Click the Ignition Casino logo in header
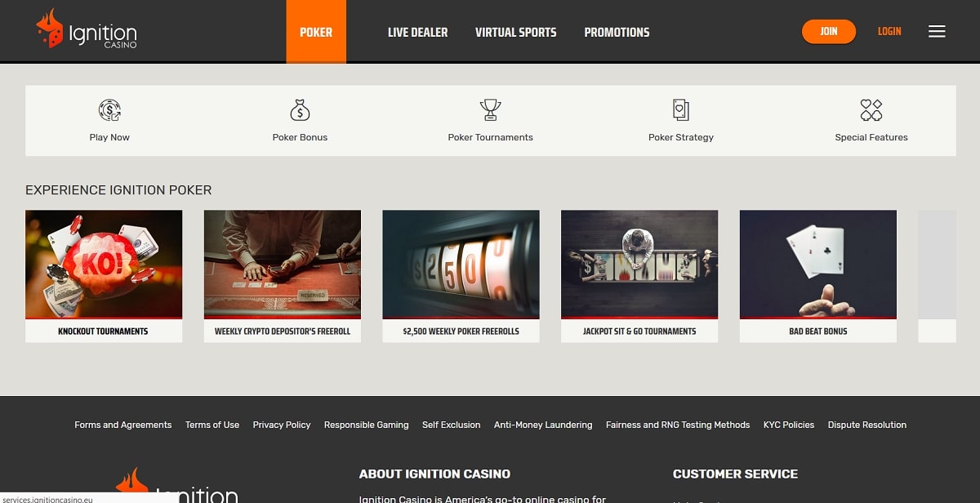Screen dimensions: 980x503 [x=86, y=29]
